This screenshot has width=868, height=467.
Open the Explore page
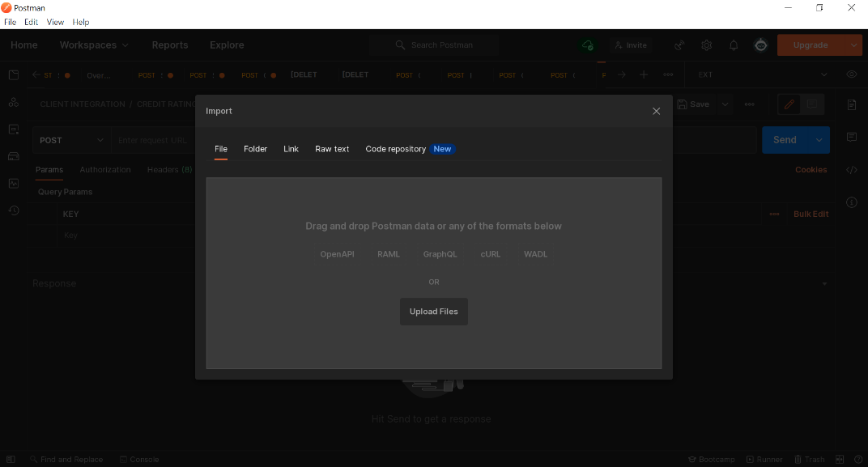[227, 45]
